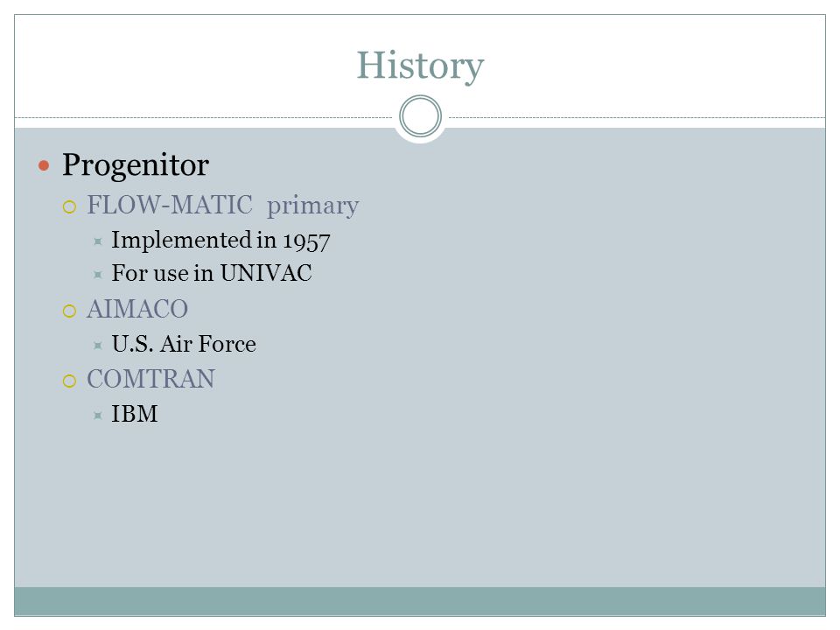Screen dimensions: 840x630
Task: Click the orange bullet beside Progenitor
Action: (x=44, y=165)
